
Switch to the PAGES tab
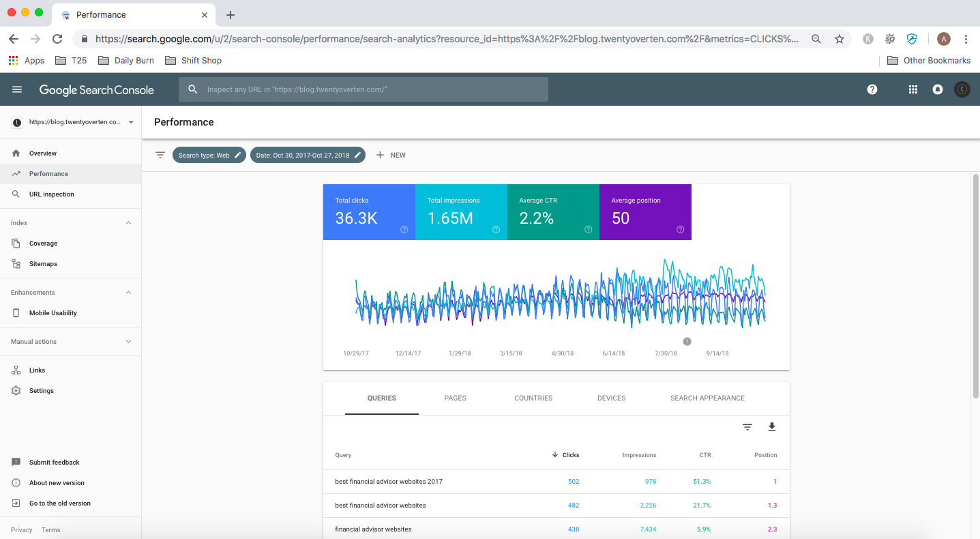pyautogui.click(x=455, y=398)
